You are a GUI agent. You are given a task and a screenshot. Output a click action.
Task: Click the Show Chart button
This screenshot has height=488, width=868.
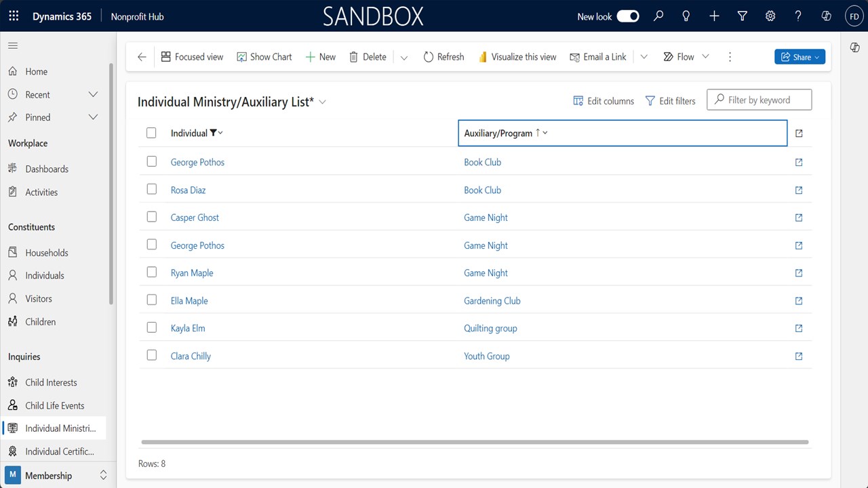[264, 57]
